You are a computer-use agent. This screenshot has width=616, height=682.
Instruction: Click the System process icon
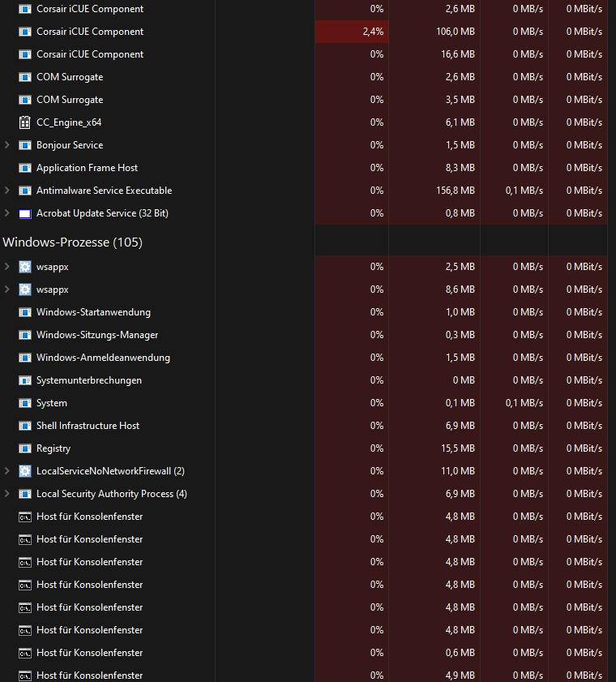point(25,403)
